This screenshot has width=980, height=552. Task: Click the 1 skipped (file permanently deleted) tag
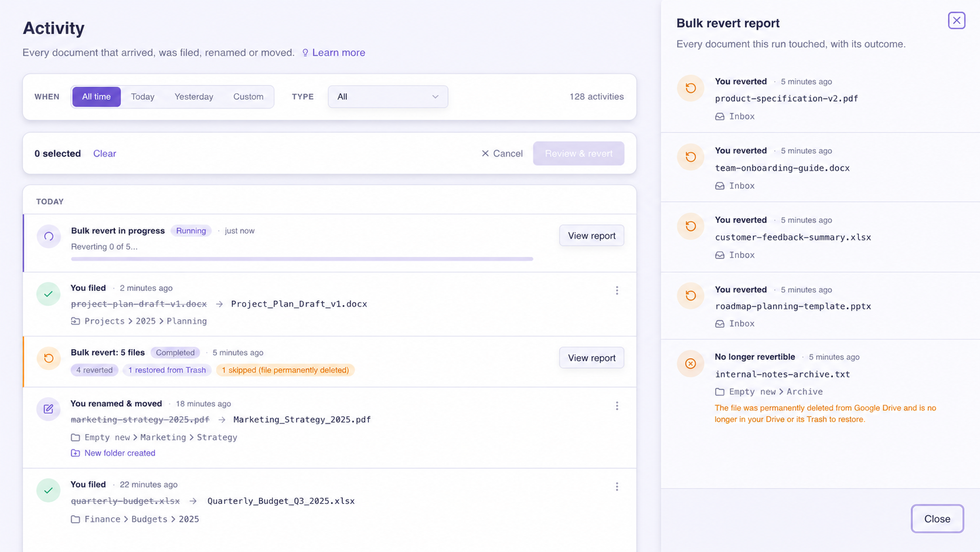point(285,370)
